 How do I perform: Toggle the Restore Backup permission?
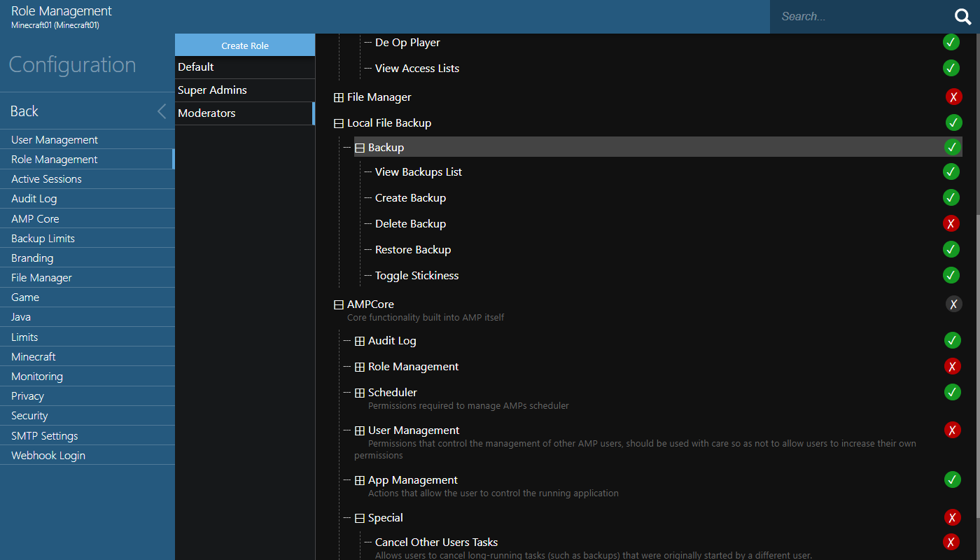(x=951, y=250)
